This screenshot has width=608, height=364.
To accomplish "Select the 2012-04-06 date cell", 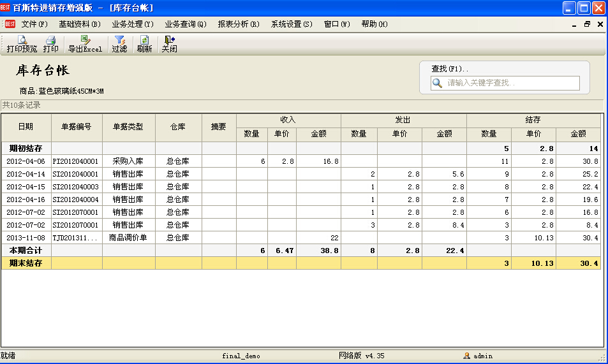I will click(x=26, y=161).
